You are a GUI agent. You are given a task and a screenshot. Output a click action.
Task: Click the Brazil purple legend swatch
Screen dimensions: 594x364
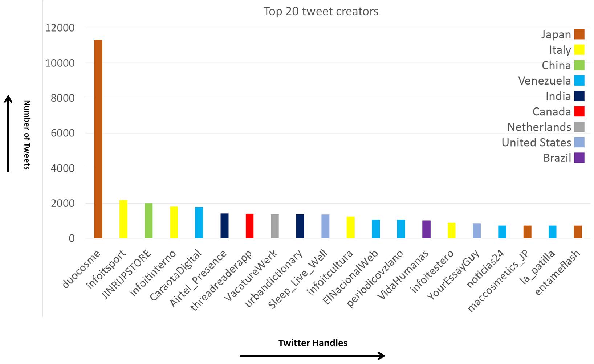579,158
